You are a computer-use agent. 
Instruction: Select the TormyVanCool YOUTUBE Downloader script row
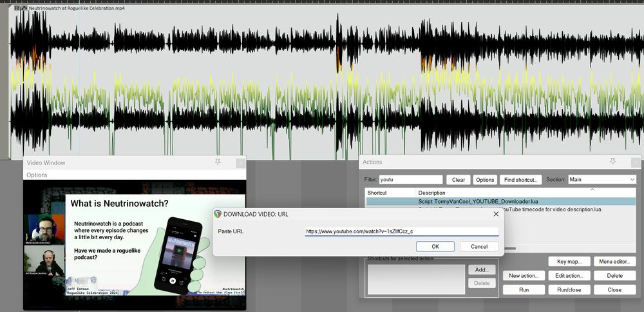pos(500,201)
